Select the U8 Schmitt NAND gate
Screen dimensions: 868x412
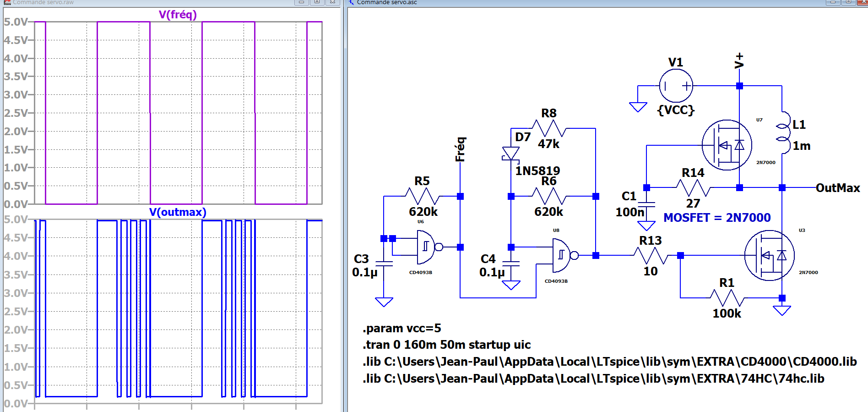(x=562, y=255)
